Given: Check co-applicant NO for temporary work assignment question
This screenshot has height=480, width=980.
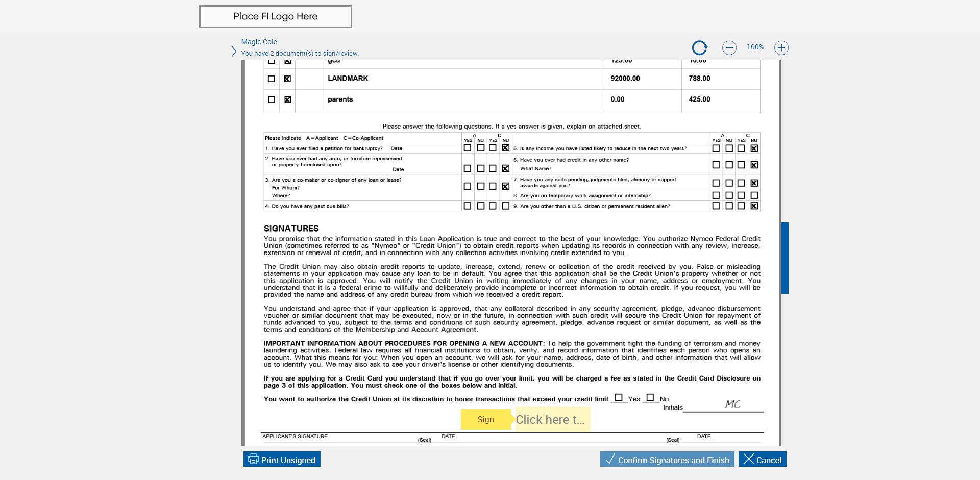Looking at the screenshot, I should pos(754,195).
